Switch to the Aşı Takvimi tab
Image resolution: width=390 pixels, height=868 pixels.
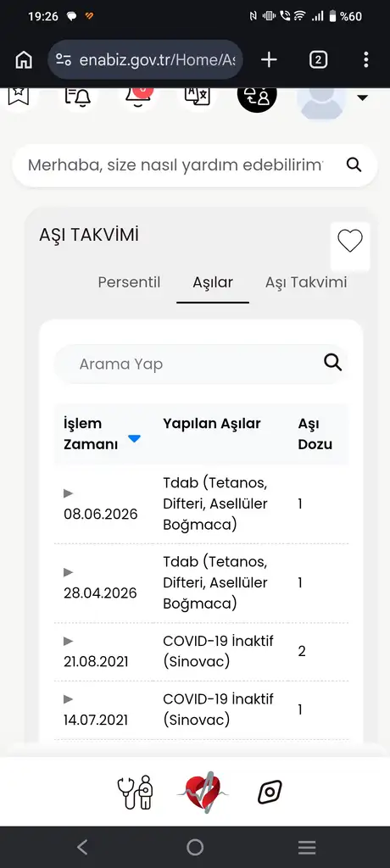tap(306, 282)
